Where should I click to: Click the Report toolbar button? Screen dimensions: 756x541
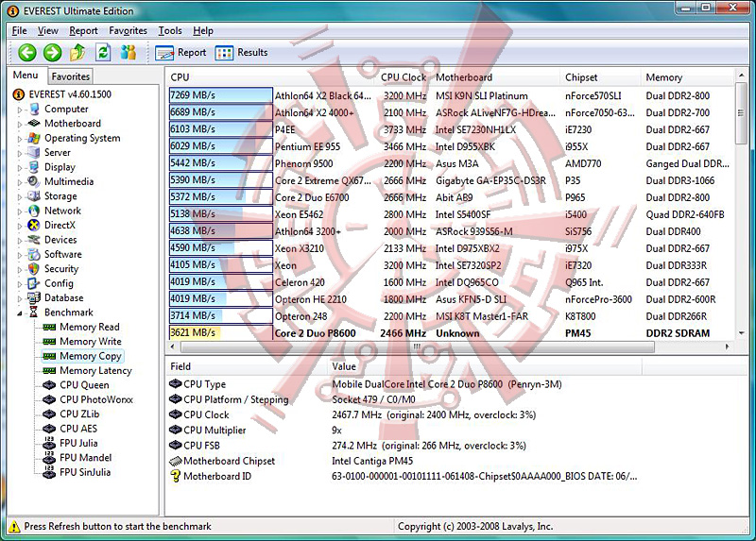[180, 53]
